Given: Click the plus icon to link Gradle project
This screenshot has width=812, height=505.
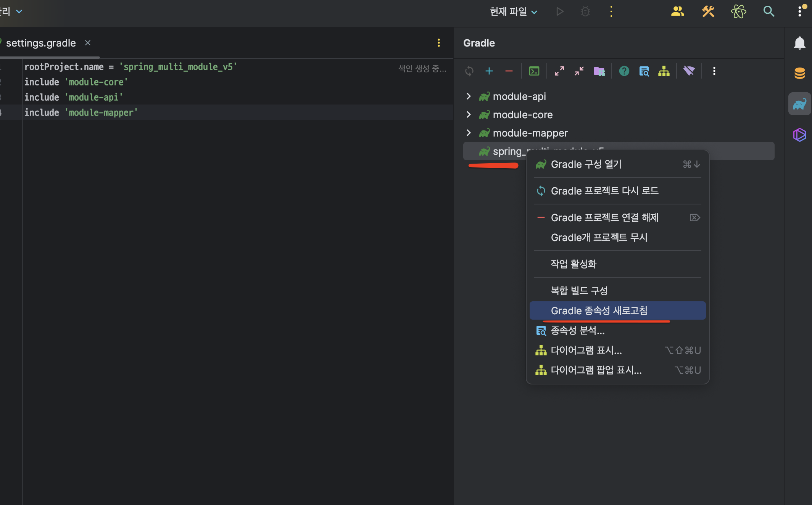Looking at the screenshot, I should coord(489,71).
